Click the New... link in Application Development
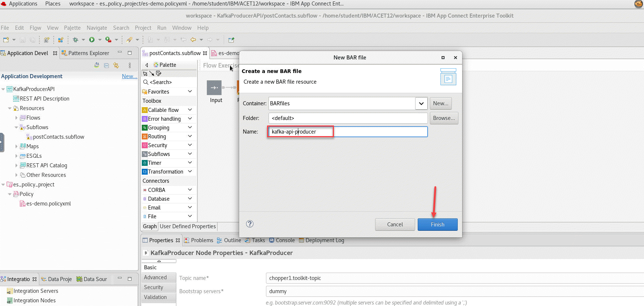644x306 pixels. click(x=129, y=76)
